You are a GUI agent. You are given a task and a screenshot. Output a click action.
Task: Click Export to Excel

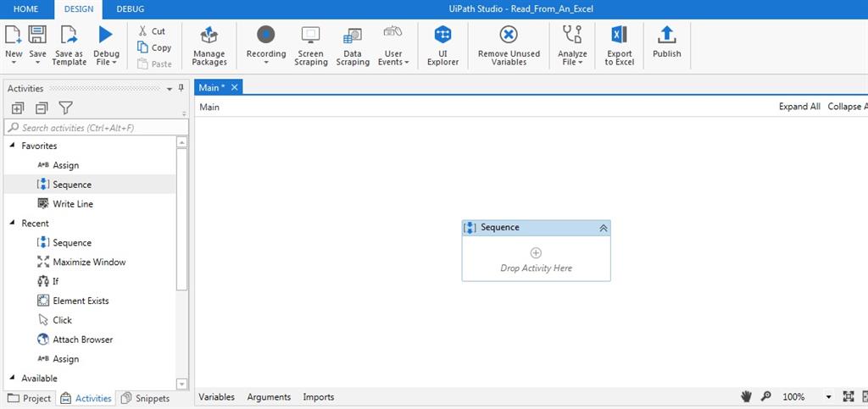pos(619,47)
